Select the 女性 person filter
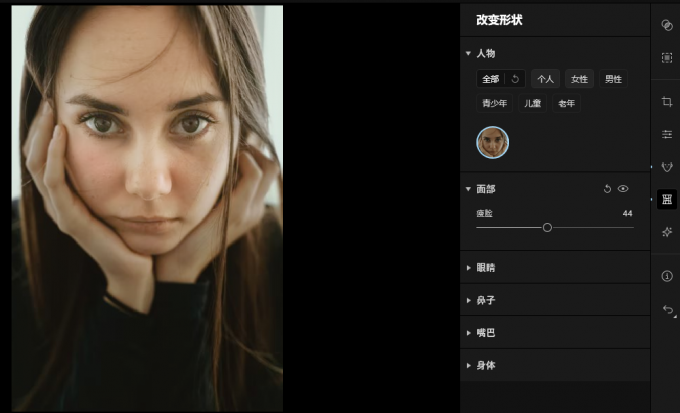 [579, 79]
